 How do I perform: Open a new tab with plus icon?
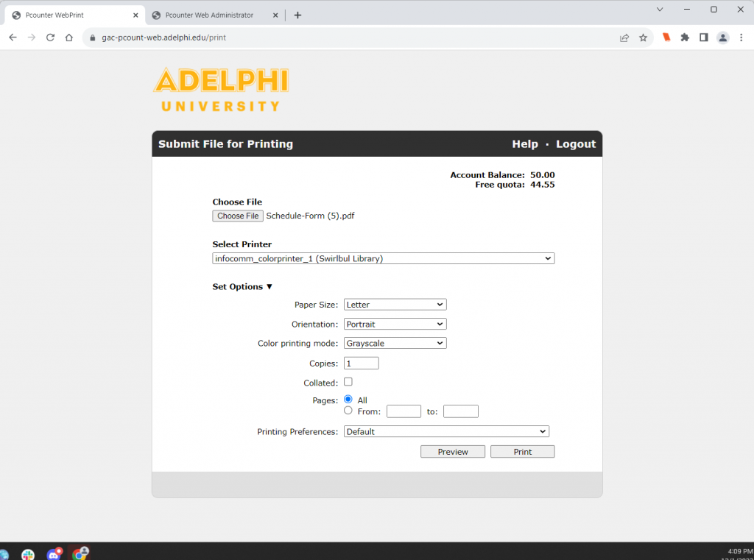click(297, 15)
